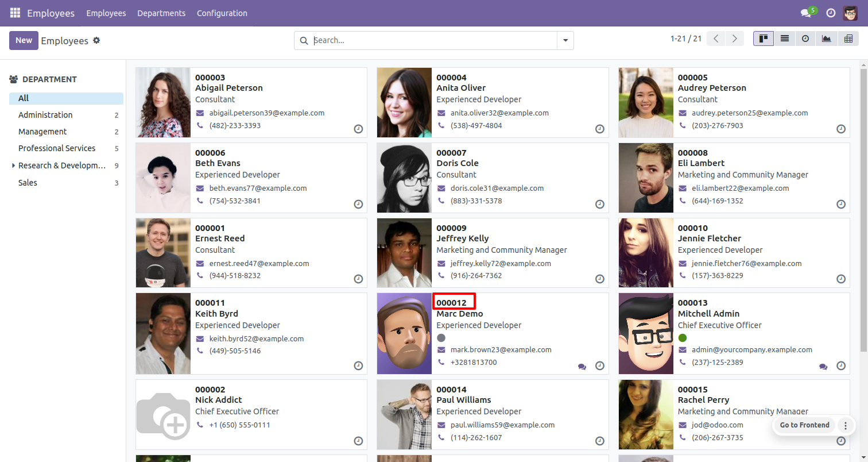Switch to Activity view
This screenshot has width=868, height=462.
click(x=805, y=38)
